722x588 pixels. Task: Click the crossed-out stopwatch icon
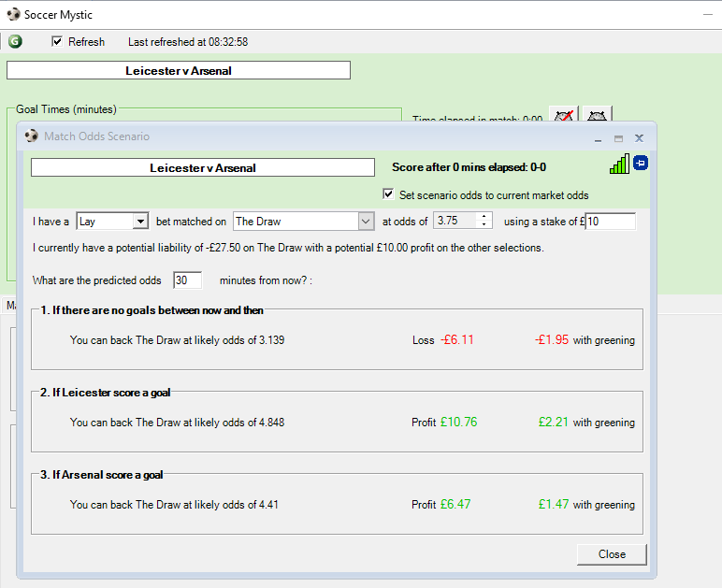tap(563, 117)
